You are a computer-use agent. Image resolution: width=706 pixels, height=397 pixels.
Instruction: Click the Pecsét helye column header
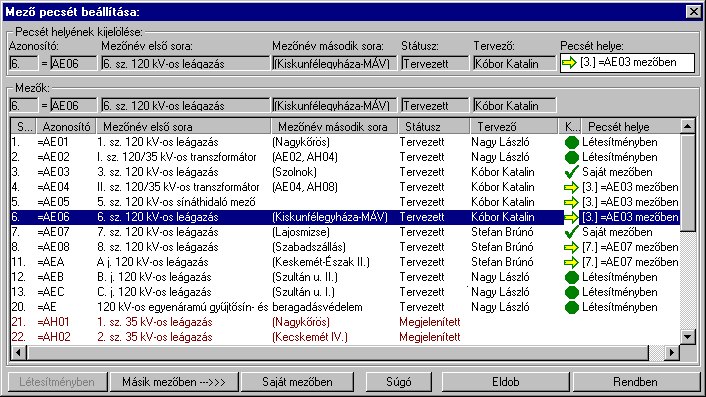point(630,127)
